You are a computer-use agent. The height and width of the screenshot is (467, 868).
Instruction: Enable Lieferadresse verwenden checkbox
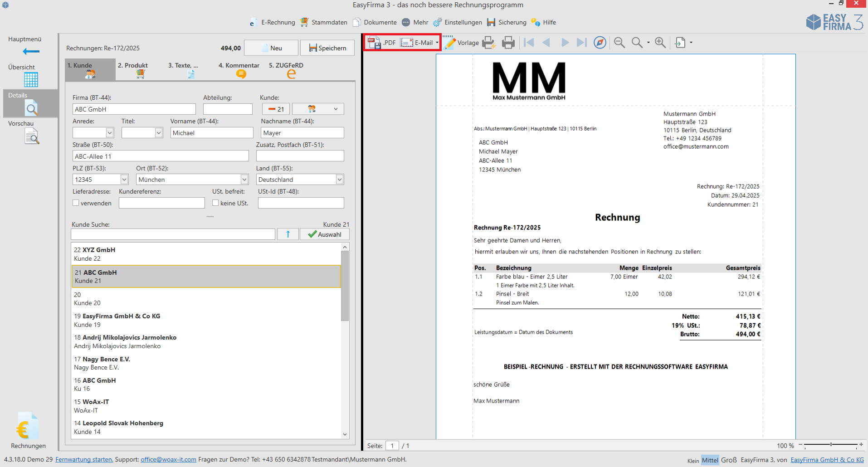point(76,203)
